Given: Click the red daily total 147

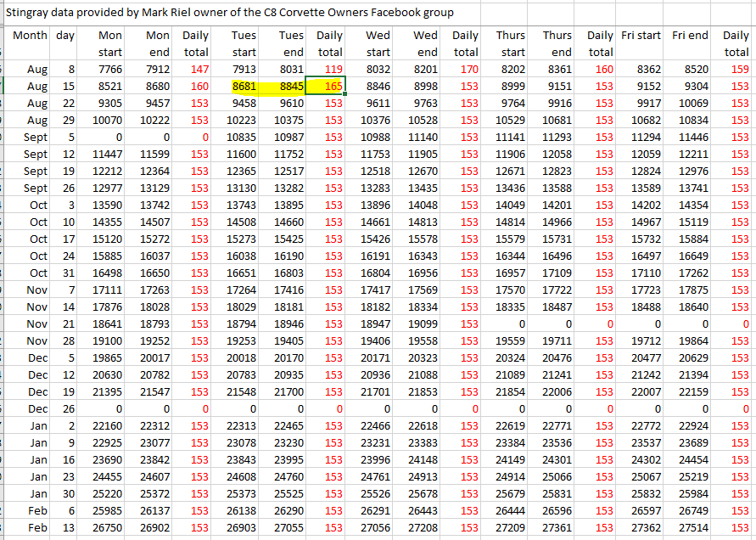Looking at the screenshot, I should (x=199, y=69).
